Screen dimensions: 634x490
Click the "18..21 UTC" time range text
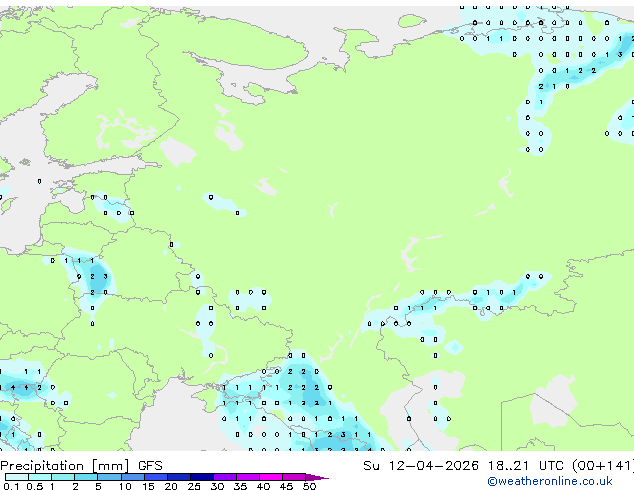[x=526, y=466]
